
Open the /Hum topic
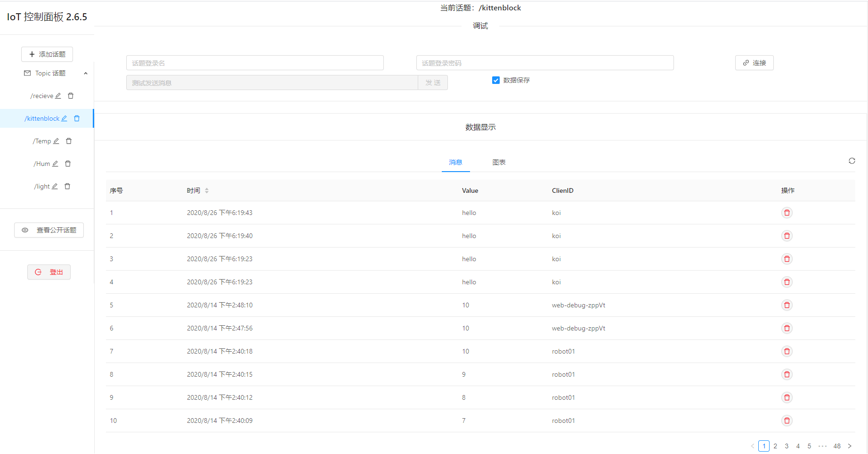tap(41, 164)
